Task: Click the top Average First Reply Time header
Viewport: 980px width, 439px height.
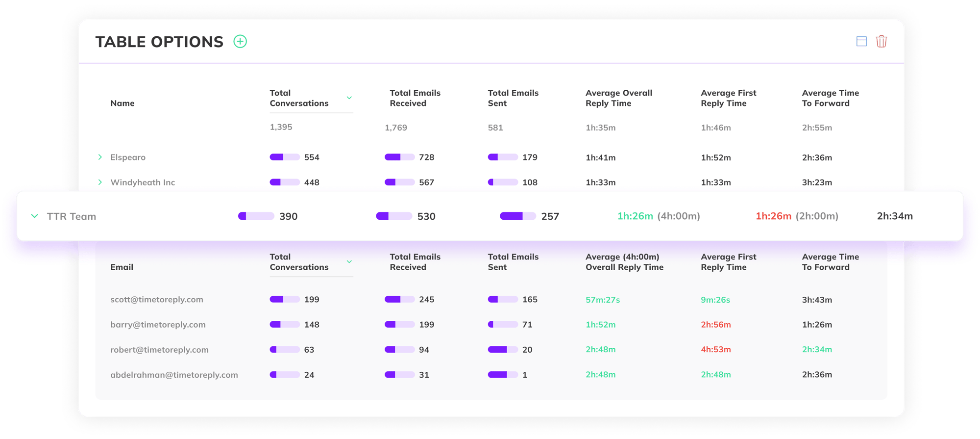Action: [x=729, y=98]
